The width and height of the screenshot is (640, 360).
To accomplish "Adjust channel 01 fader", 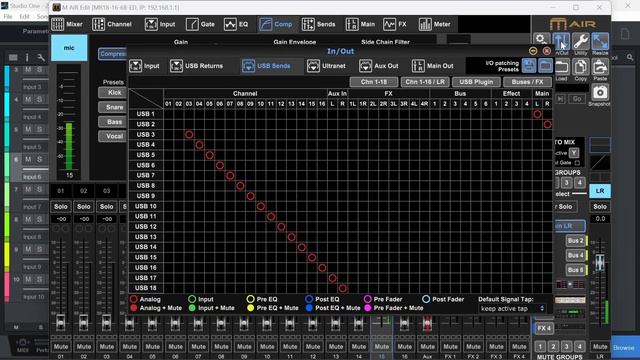I will pos(60,322).
